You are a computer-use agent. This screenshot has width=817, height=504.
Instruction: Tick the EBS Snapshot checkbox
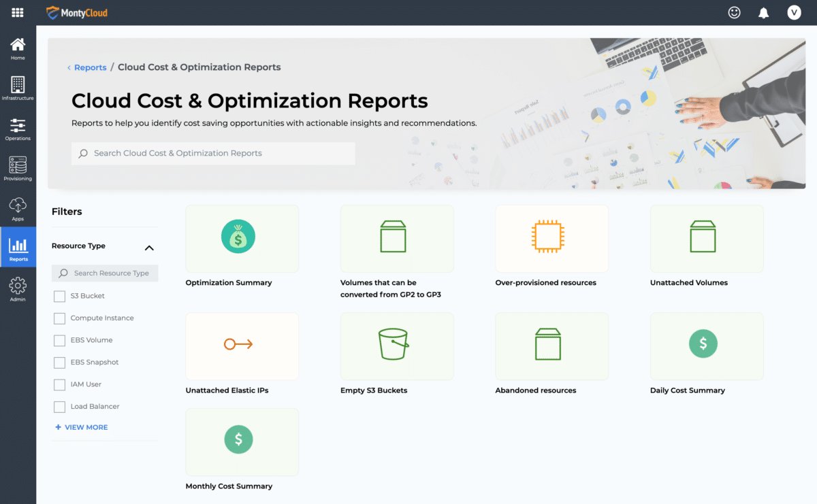(x=60, y=363)
